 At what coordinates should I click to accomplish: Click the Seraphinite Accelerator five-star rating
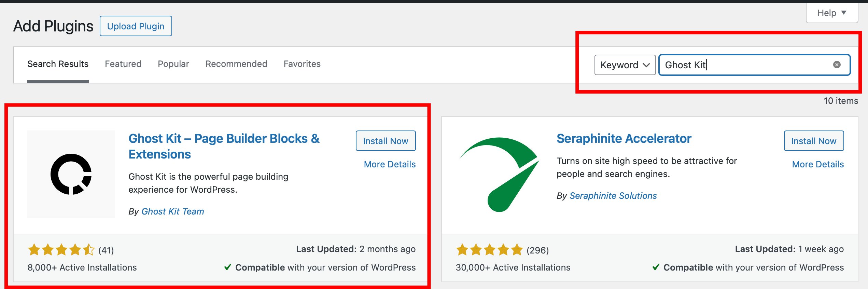[x=489, y=250]
